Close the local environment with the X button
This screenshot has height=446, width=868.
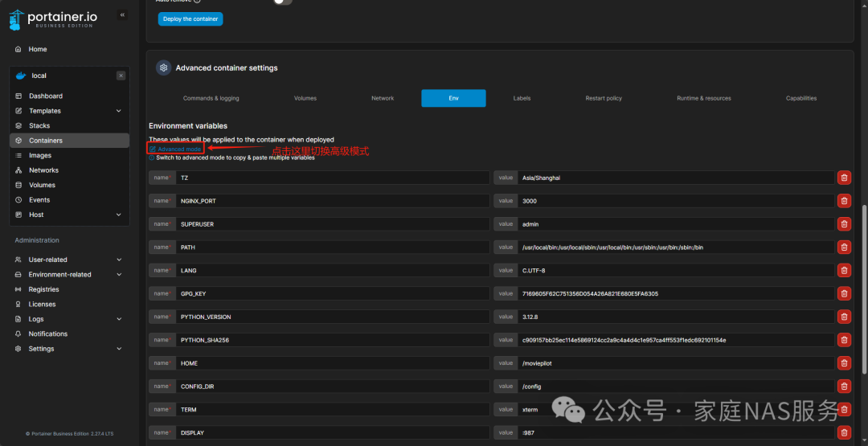click(x=121, y=76)
